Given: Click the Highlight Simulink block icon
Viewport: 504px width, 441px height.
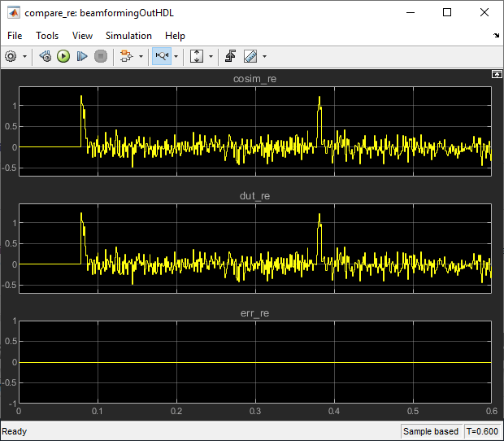Looking at the screenshot, I should point(125,56).
